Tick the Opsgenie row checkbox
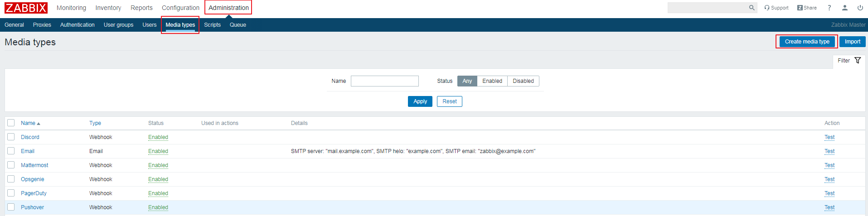 [x=11, y=179]
